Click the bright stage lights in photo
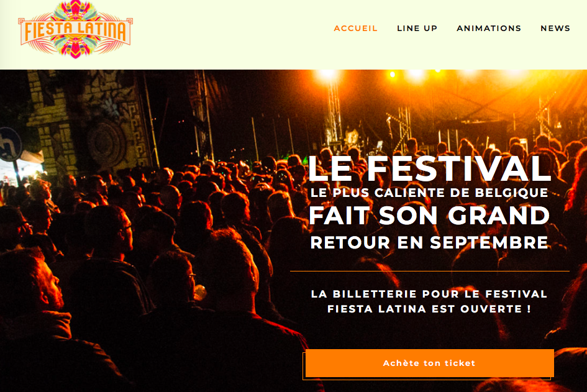This screenshot has height=392, width=587. (x=416, y=75)
